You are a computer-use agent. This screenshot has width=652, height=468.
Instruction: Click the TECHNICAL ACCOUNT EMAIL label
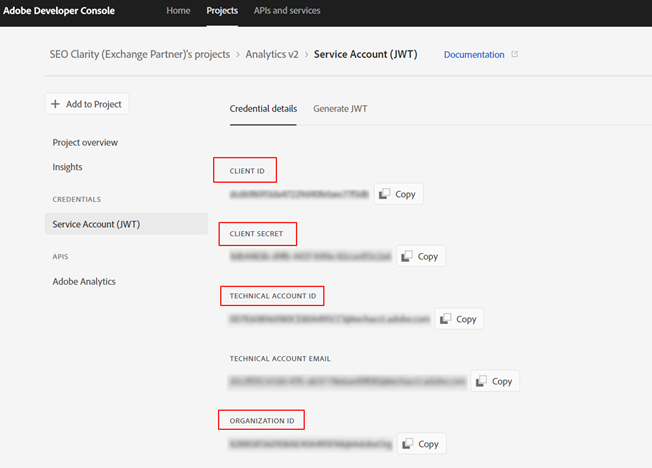click(x=280, y=359)
